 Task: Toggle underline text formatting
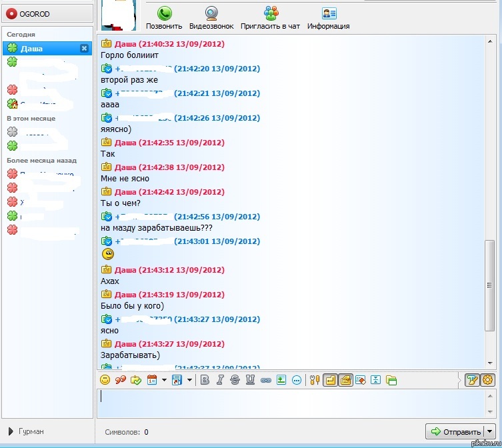click(x=250, y=380)
